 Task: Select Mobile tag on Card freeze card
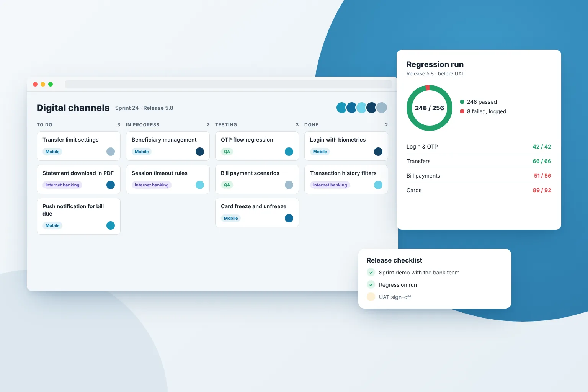tap(231, 218)
